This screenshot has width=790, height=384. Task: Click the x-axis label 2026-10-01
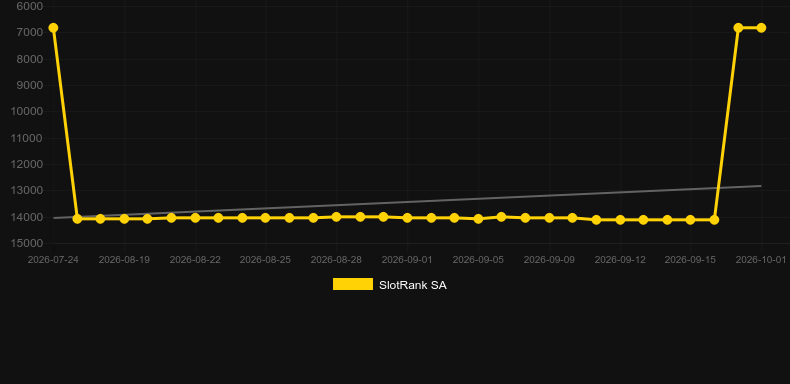tap(761, 260)
